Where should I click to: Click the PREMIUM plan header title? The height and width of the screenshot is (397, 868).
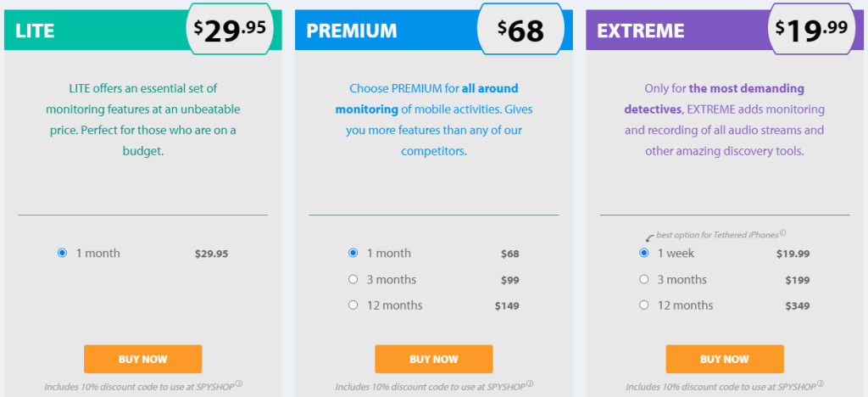352,31
